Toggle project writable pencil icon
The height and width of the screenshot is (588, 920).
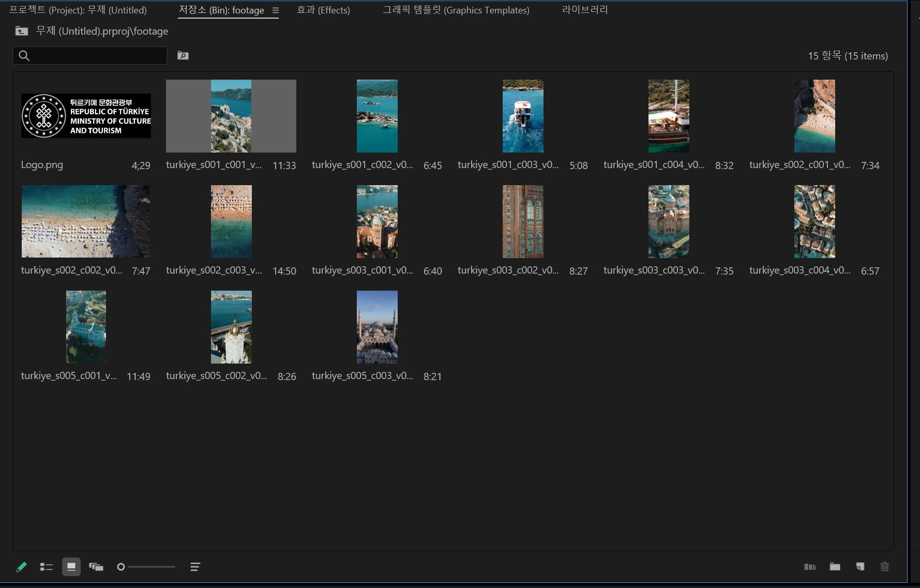coord(21,567)
